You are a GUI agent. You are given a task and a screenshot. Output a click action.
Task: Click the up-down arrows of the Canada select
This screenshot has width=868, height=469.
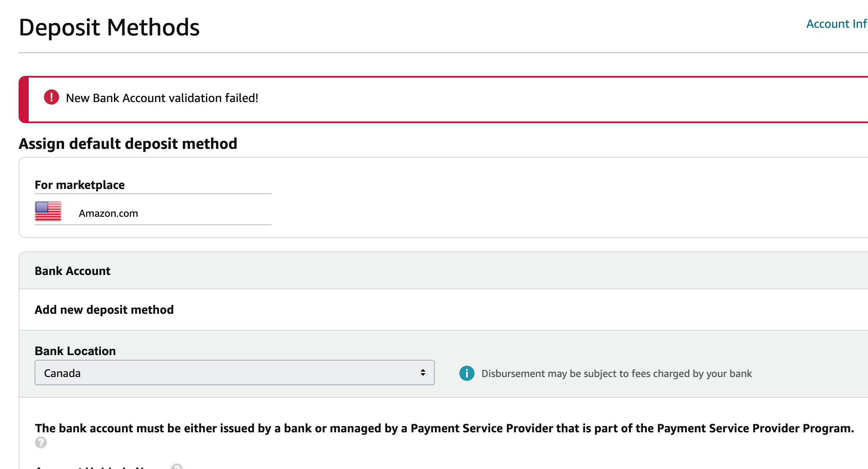tap(423, 372)
